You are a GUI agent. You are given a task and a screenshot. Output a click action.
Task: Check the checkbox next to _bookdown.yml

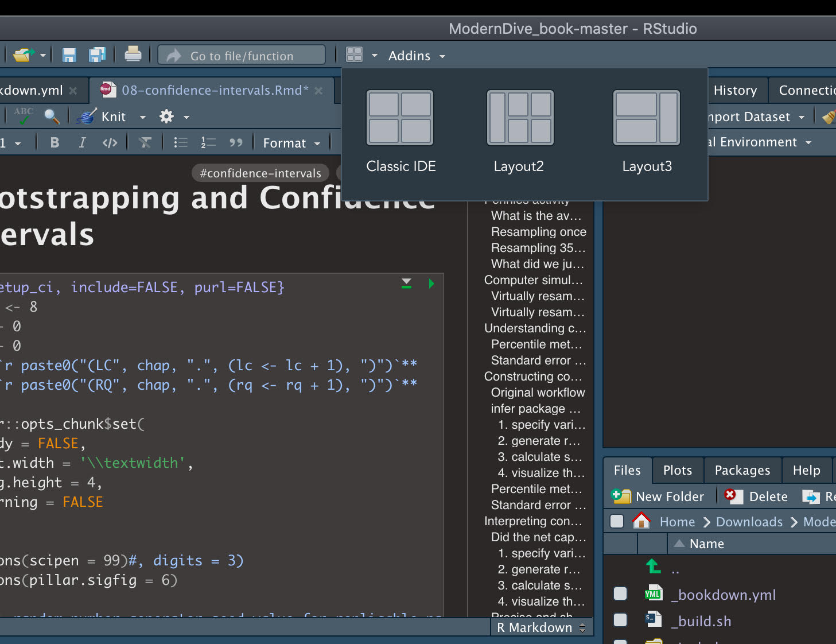(x=620, y=594)
